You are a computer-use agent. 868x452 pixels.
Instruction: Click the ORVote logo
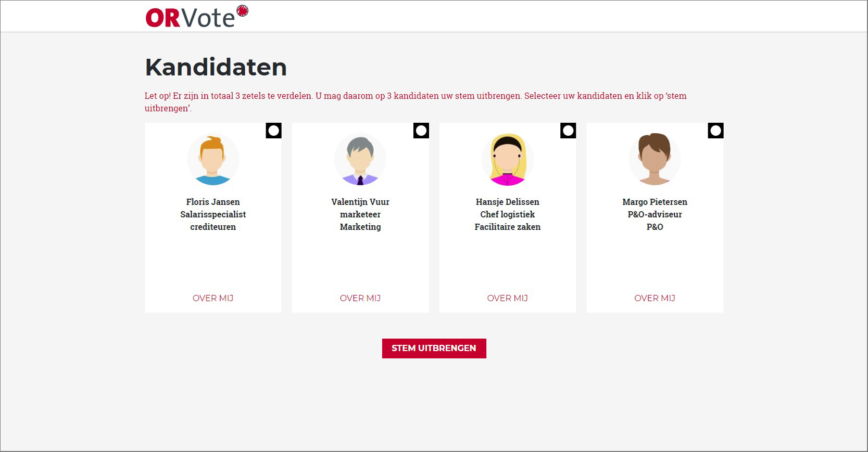196,17
